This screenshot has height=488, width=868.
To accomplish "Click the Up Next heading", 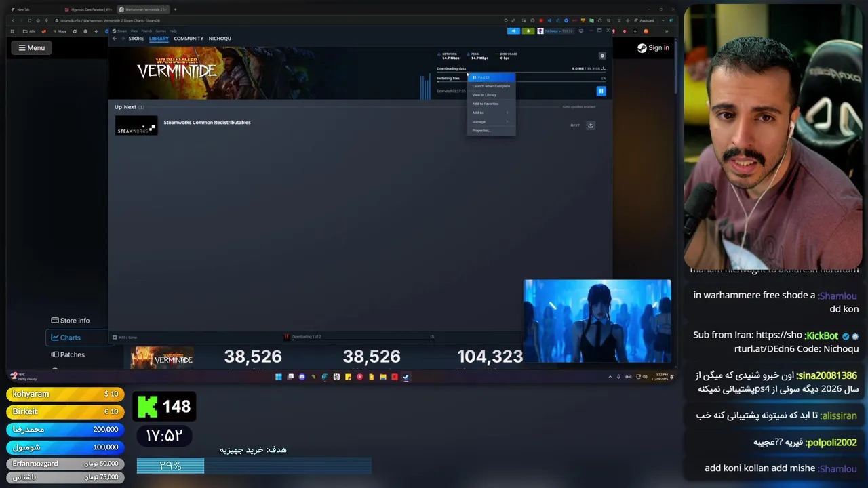I will point(125,107).
